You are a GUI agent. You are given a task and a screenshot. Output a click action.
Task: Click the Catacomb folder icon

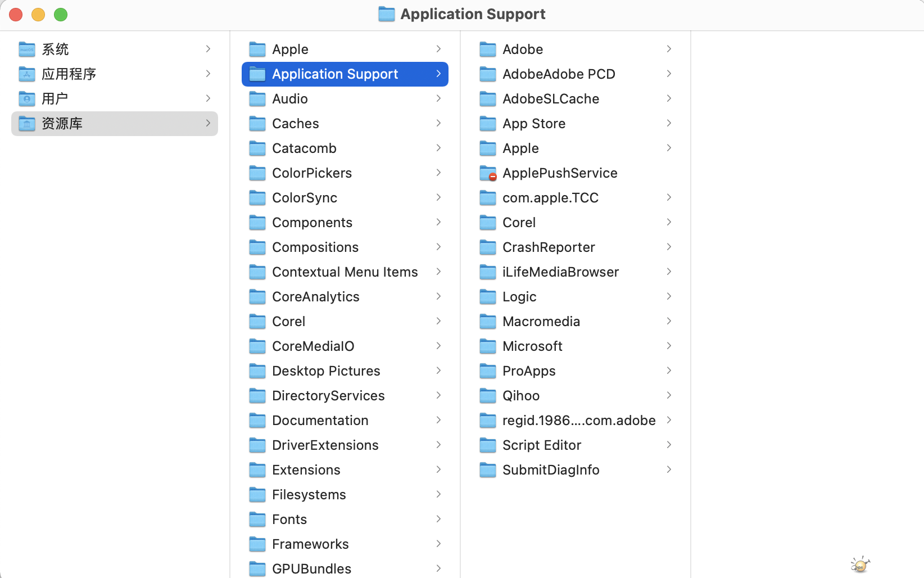(257, 148)
